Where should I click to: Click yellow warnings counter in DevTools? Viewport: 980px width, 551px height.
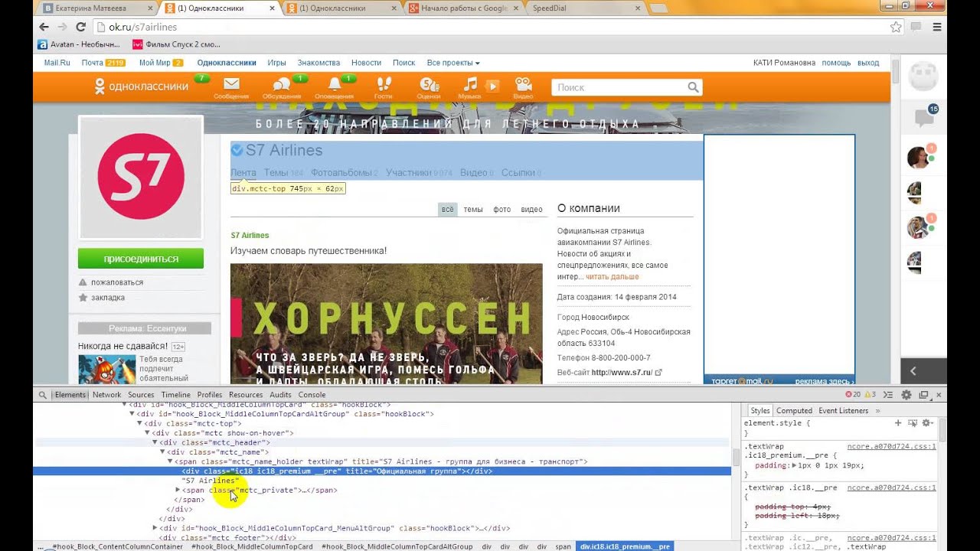pyautogui.click(x=868, y=395)
